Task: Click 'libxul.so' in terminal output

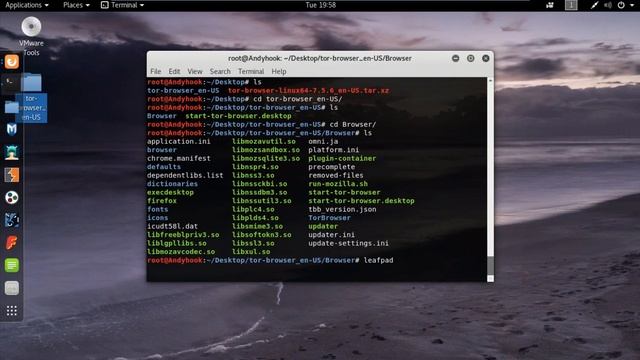Action: [x=251, y=252]
